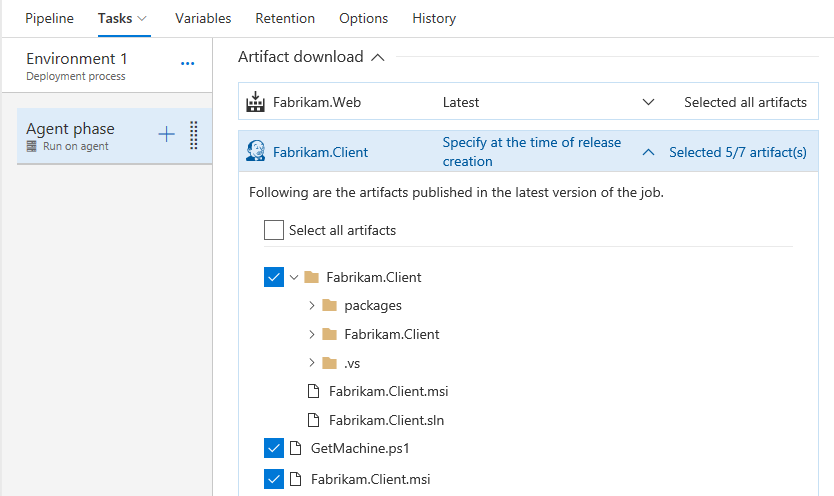834x496 pixels.
Task: Collapse the Fabrikam.Client artifact row chevron
Action: pos(648,153)
